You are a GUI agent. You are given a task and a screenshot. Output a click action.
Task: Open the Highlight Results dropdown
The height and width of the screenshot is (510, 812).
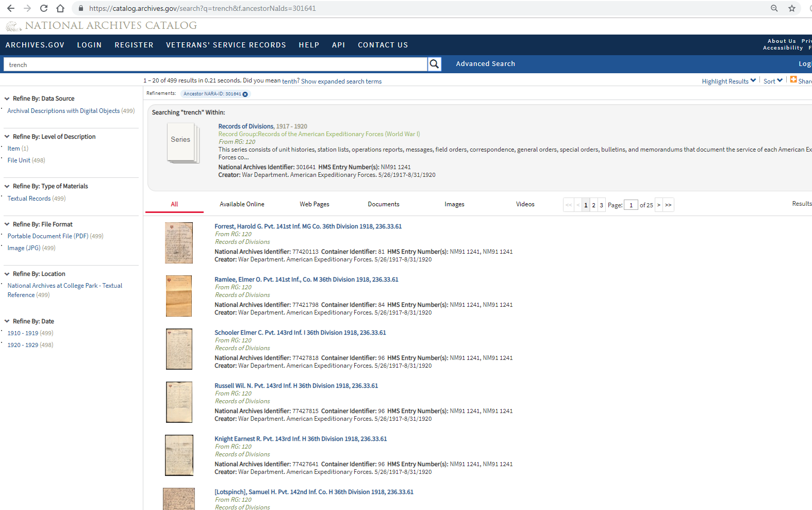[x=729, y=81]
